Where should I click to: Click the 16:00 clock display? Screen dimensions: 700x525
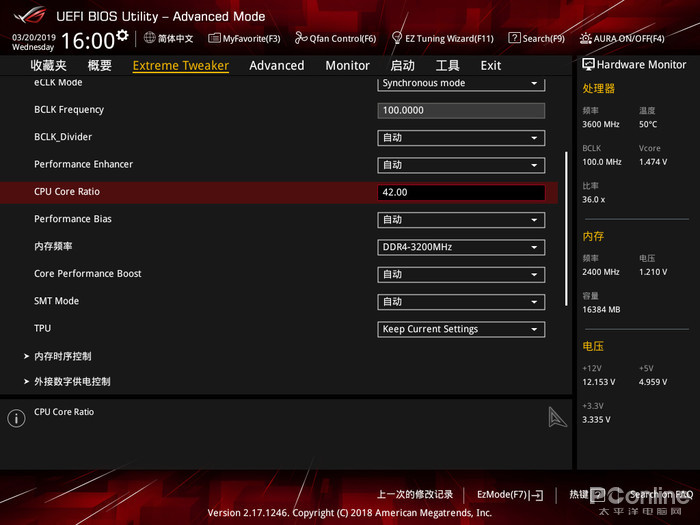[x=88, y=41]
